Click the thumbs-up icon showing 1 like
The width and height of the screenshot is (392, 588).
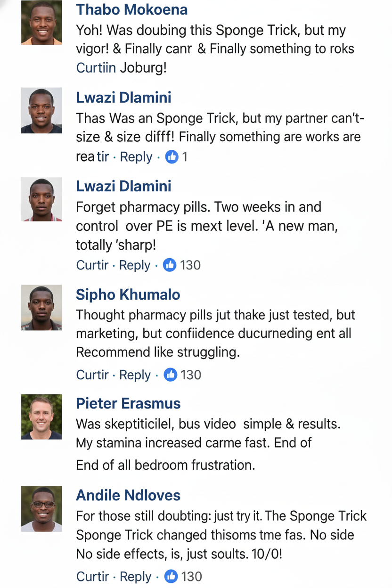pos(172,157)
